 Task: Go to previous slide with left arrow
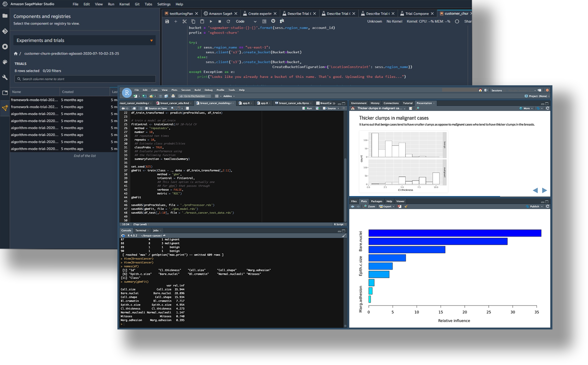coord(535,190)
